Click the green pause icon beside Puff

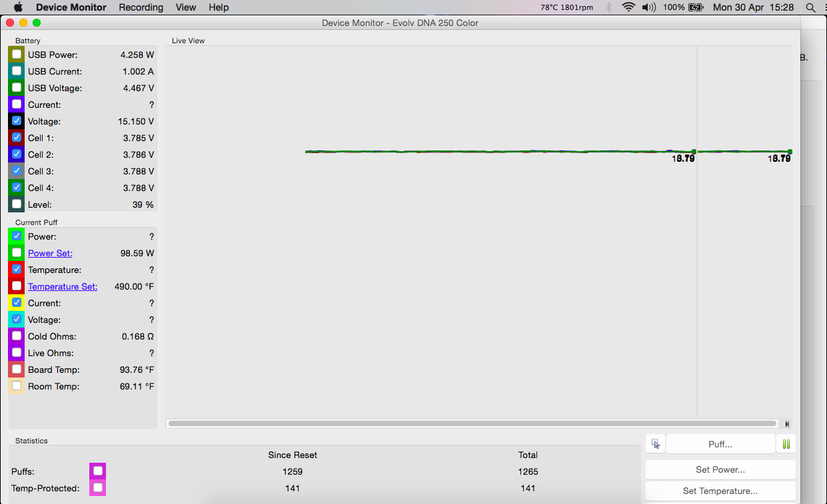pos(786,444)
